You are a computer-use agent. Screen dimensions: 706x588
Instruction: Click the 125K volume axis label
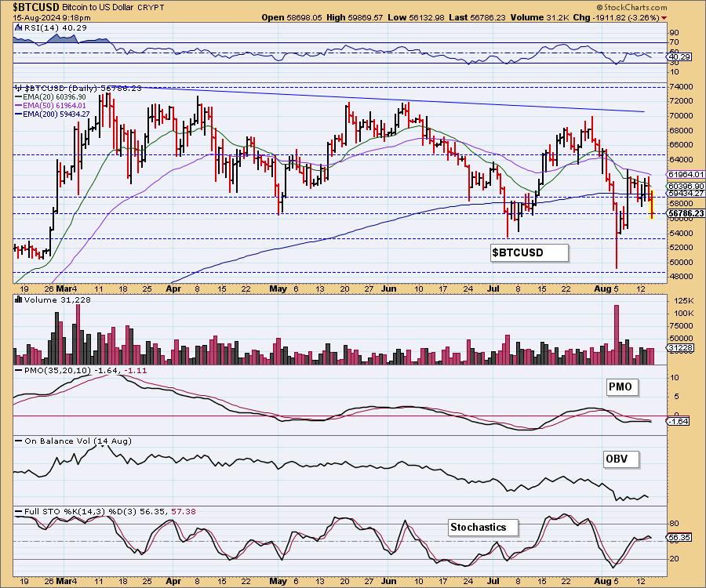click(683, 300)
